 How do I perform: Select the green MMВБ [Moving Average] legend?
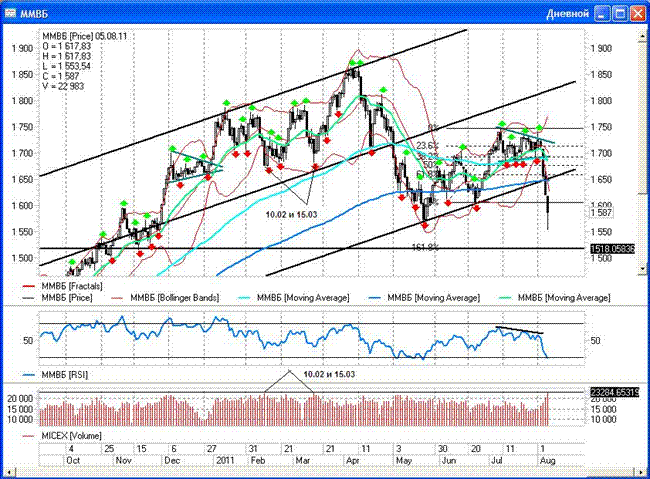coord(555,297)
